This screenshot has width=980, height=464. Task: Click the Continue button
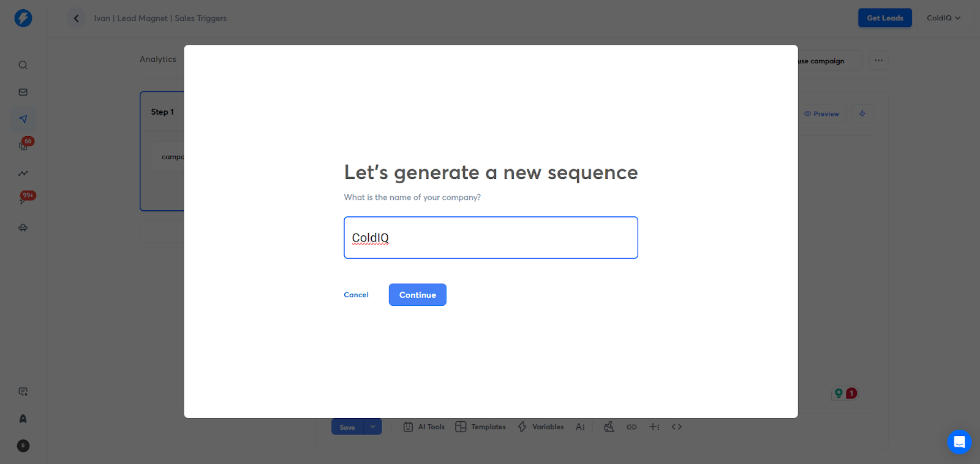[418, 295]
